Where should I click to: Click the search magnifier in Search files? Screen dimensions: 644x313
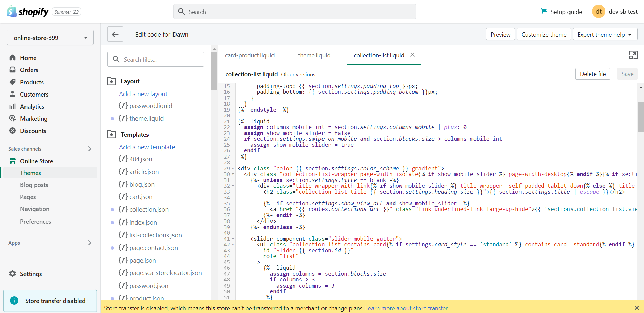[116, 59]
